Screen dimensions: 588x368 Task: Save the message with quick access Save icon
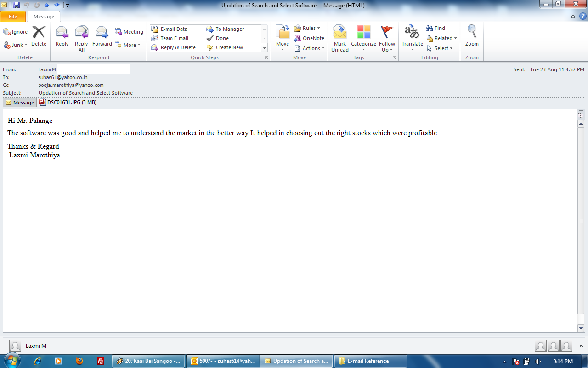(17, 5)
